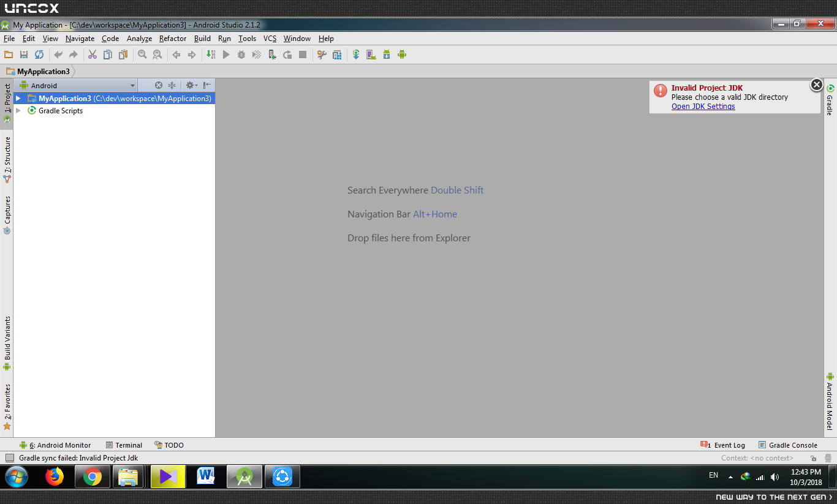Viewport: 837px width, 504px height.
Task: Click Sync Project with Gradle Files icon
Action: click(x=356, y=55)
